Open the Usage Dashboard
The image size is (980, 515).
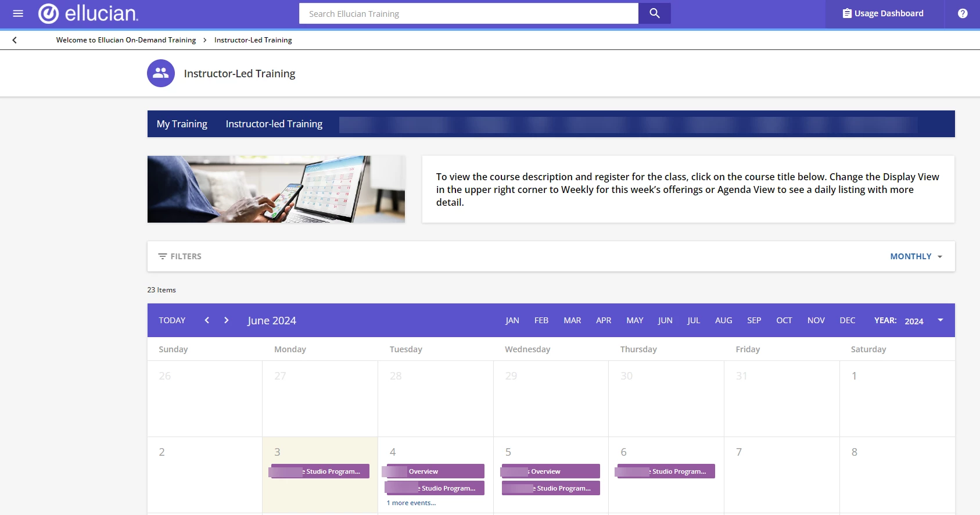[x=883, y=13]
